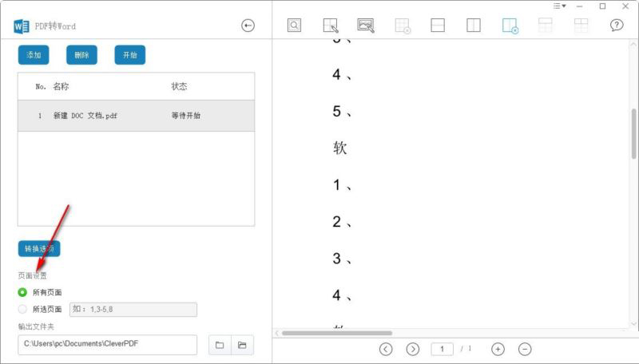Click the 名称 column header
Image resolution: width=639 pixels, height=364 pixels.
tap(62, 86)
